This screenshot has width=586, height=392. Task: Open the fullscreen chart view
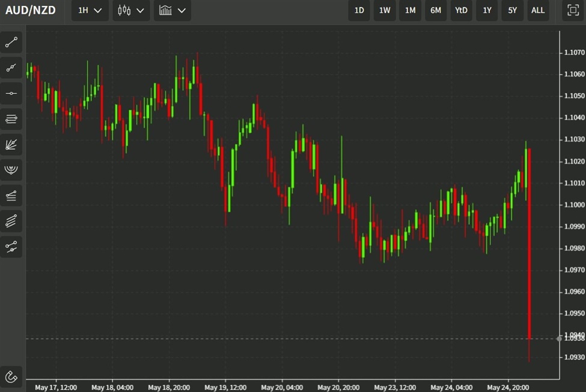tap(571, 10)
